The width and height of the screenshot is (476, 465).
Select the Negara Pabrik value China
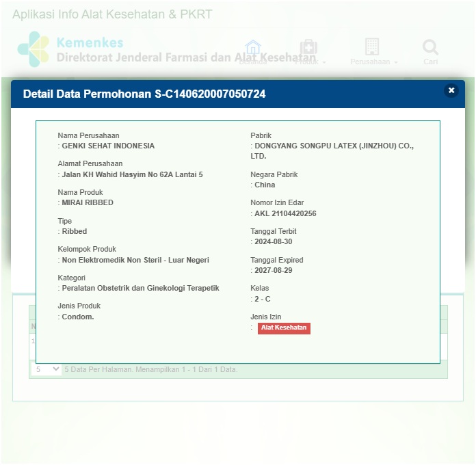click(265, 185)
